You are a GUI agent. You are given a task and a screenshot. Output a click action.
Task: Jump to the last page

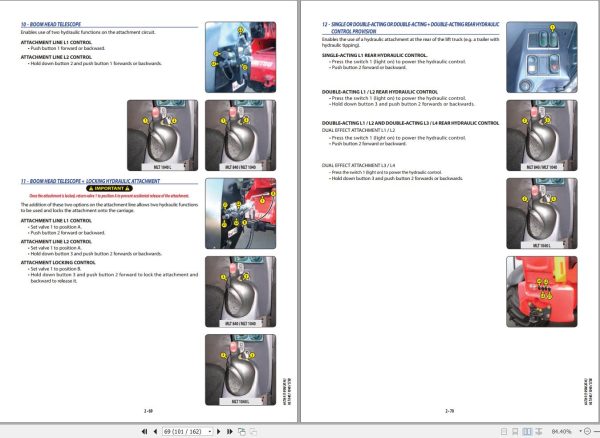(x=229, y=431)
